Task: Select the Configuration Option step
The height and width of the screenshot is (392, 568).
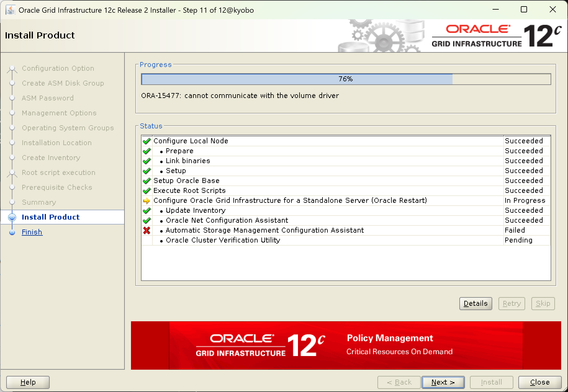Action: 58,68
